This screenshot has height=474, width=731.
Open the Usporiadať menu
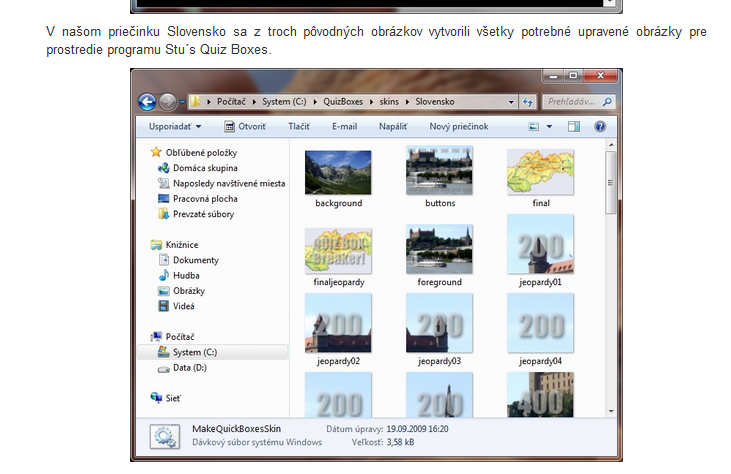click(x=175, y=126)
